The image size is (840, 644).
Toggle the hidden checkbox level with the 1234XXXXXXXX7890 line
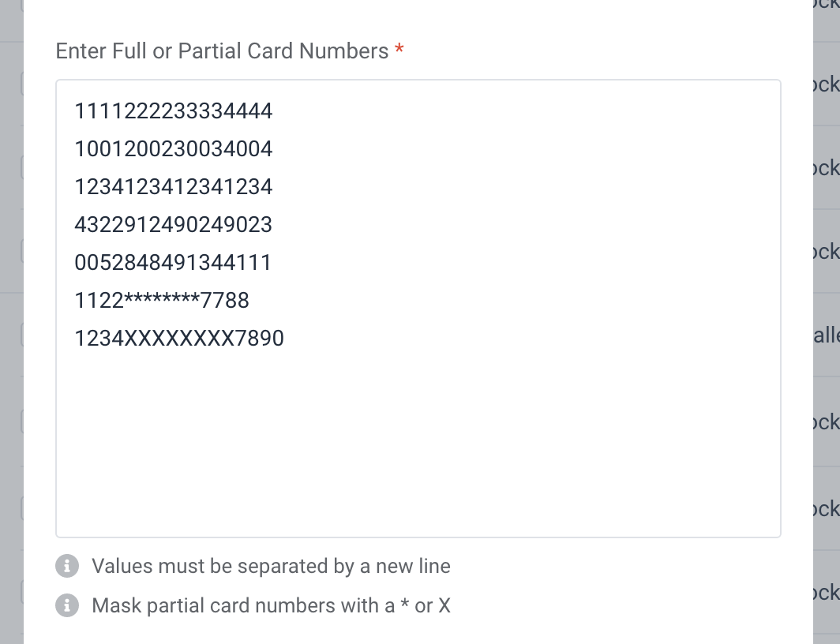click(x=22, y=335)
